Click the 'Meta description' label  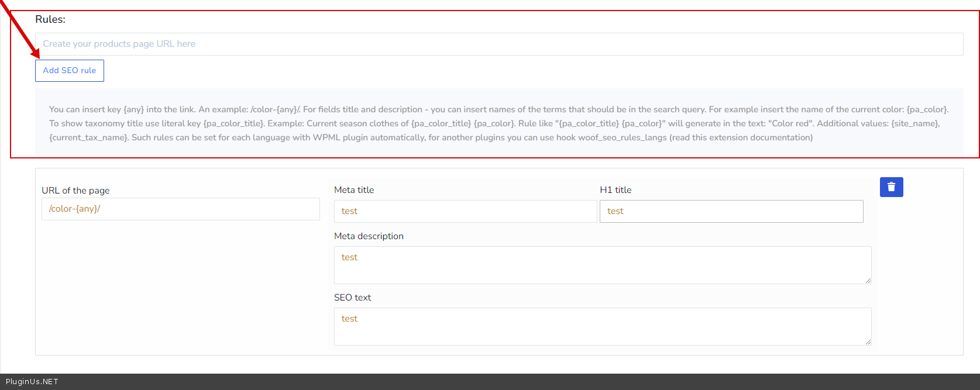[x=369, y=236]
